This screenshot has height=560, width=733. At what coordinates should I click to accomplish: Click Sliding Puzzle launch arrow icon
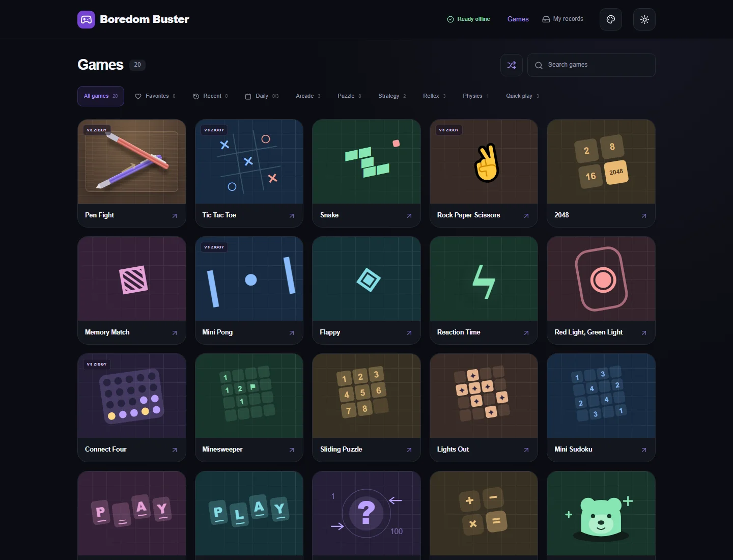(x=409, y=450)
